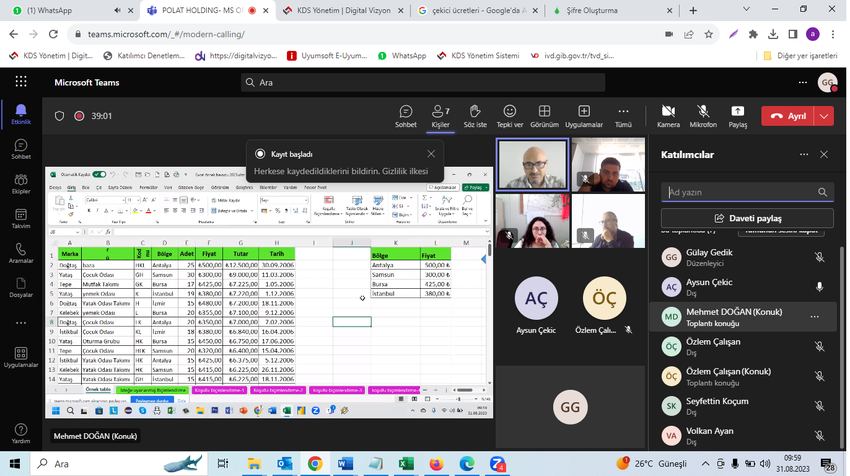
Task: Toggle mute icon for Seyfettin Koçum
Action: click(820, 406)
